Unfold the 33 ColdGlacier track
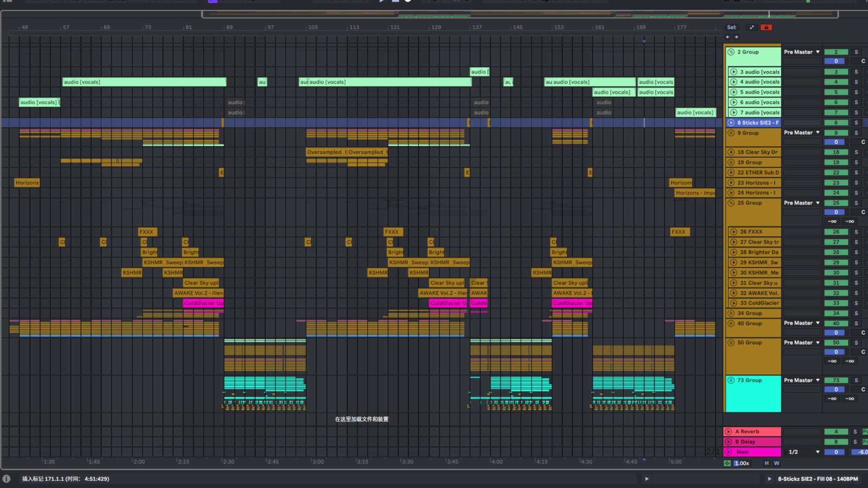Viewport: 868px width, 488px height. click(734, 303)
